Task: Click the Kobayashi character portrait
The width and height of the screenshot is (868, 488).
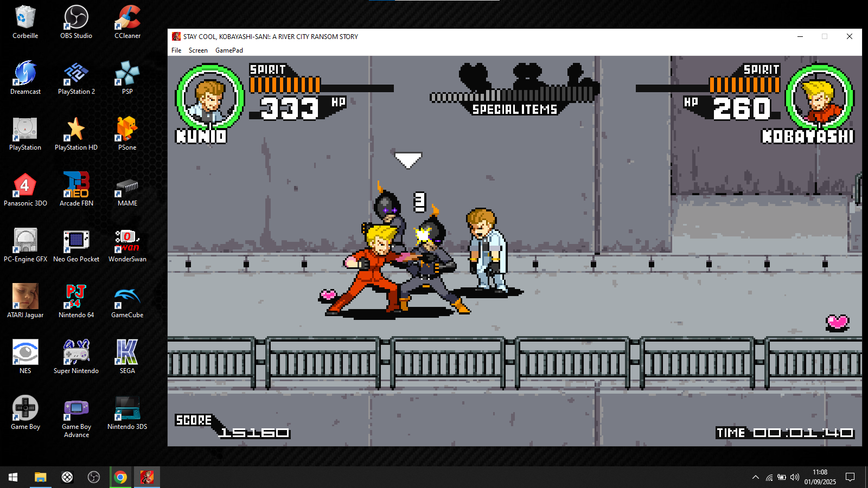Action: point(820,98)
